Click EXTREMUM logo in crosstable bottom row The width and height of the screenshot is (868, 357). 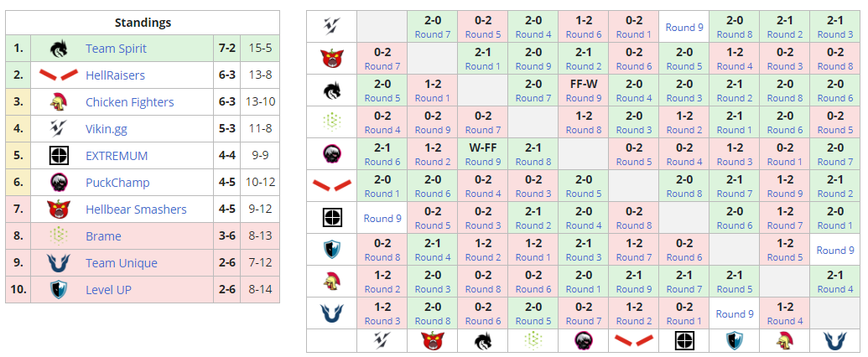coord(684,340)
